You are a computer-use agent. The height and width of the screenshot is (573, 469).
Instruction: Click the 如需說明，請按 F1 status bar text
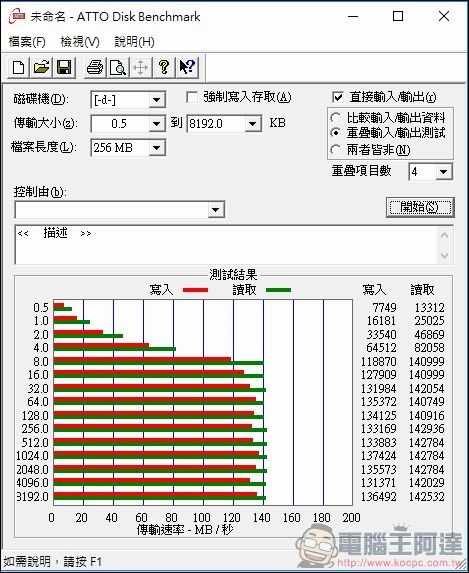point(53,561)
